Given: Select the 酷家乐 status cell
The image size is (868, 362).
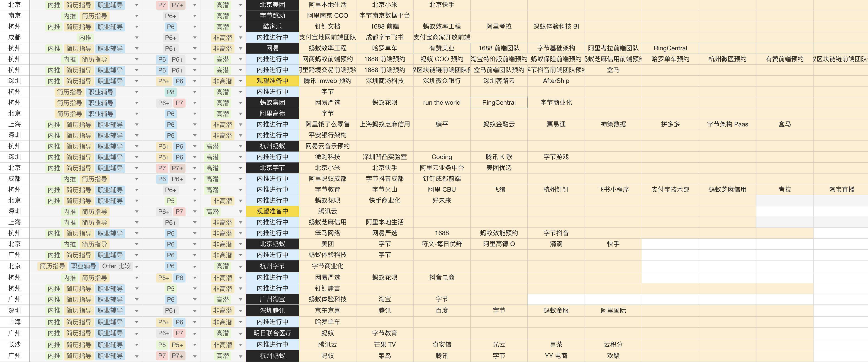Looking at the screenshot, I should coord(272,26).
